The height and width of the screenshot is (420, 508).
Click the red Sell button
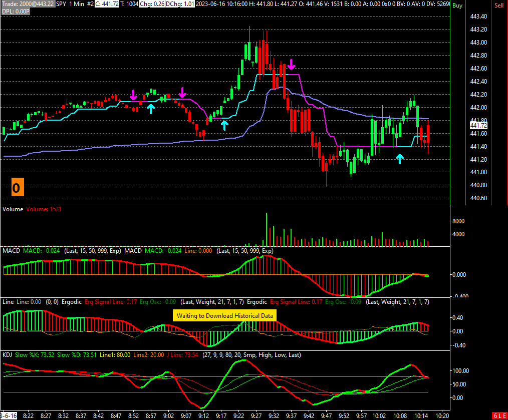click(499, 6)
